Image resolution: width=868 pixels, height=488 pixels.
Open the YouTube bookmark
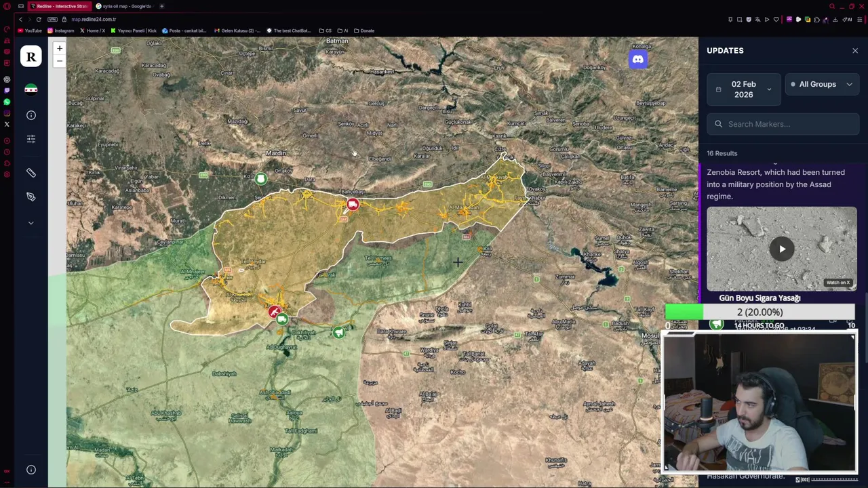(x=30, y=30)
